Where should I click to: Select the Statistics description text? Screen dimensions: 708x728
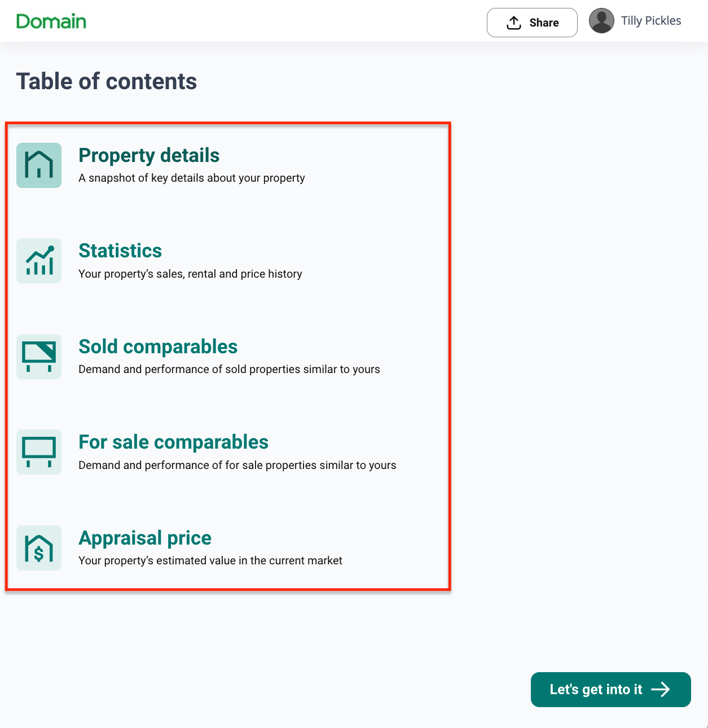tap(190, 274)
